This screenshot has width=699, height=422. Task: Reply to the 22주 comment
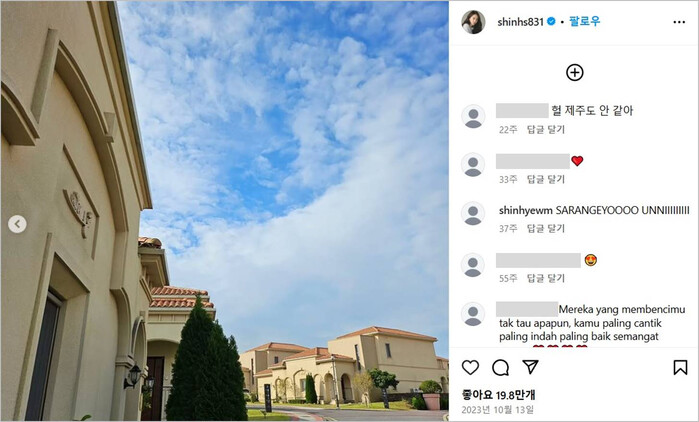[x=546, y=130]
